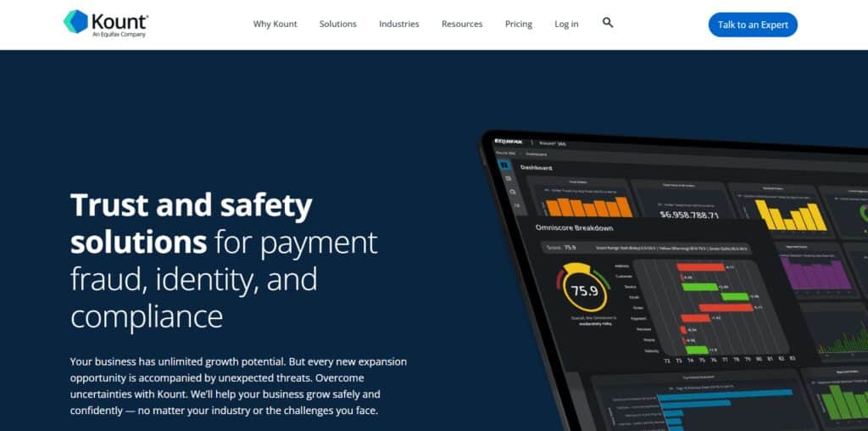Open the Industries menu
Image resolution: width=868 pixels, height=431 pixels.
pos(398,24)
